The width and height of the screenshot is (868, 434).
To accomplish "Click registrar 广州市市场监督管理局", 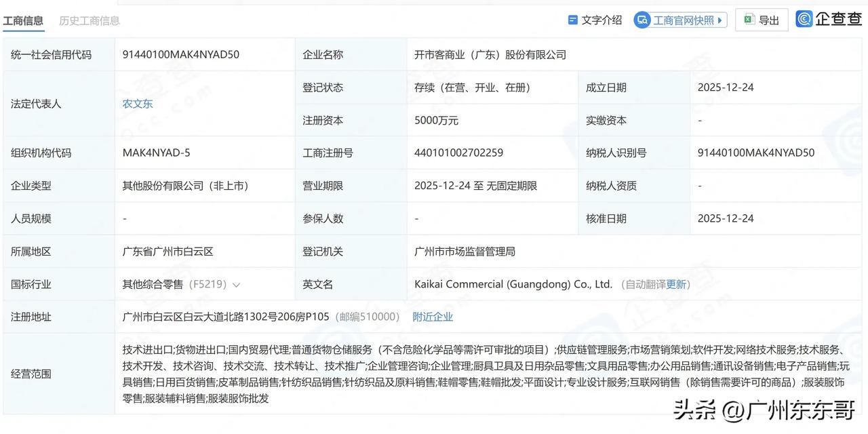I will click(465, 251).
